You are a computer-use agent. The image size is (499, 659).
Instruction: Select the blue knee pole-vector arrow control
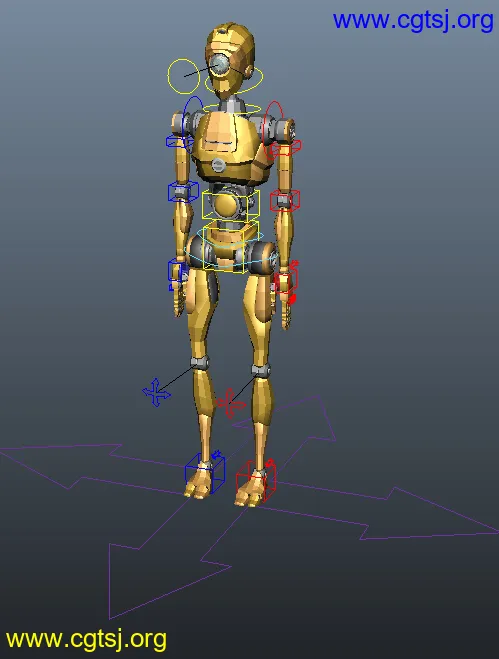(156, 393)
